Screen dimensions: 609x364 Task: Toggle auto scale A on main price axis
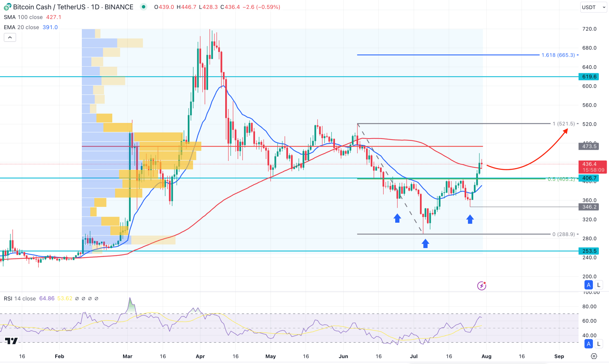click(x=589, y=285)
